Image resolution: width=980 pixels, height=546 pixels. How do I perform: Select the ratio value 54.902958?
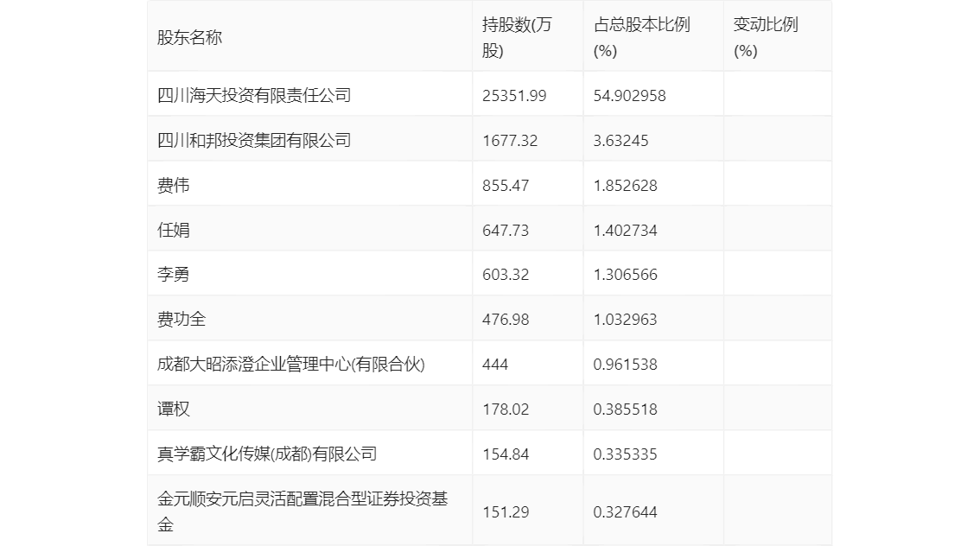(x=629, y=96)
